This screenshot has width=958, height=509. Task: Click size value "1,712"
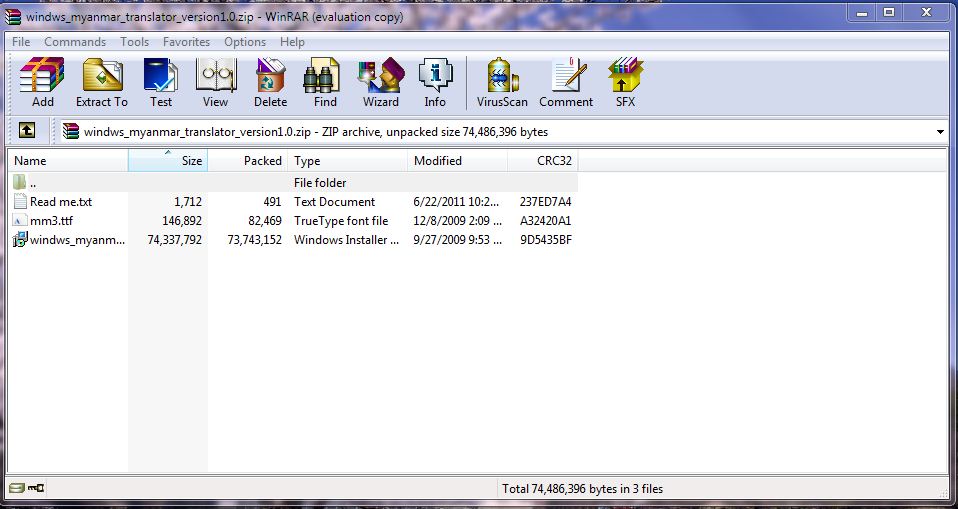[x=188, y=202]
